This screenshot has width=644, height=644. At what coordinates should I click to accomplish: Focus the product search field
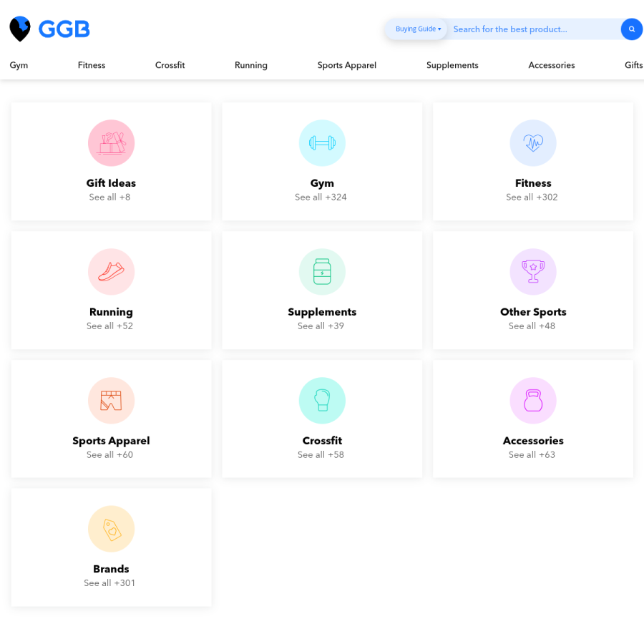(534, 29)
